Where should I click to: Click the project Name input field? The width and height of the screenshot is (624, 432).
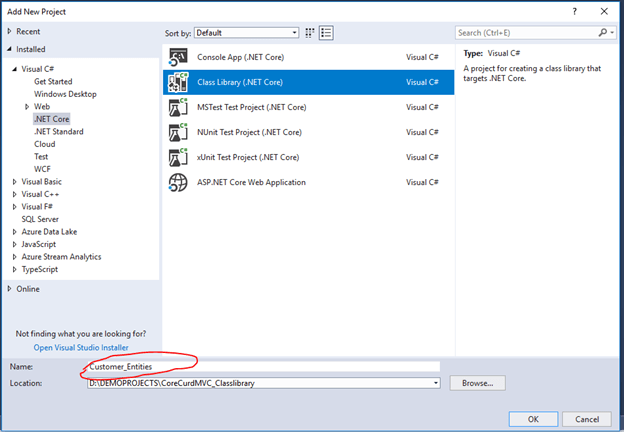click(263, 366)
